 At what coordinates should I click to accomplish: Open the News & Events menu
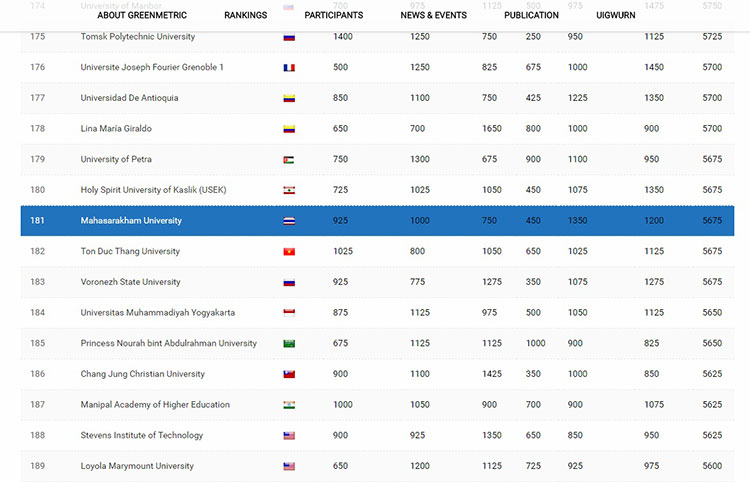pyautogui.click(x=433, y=15)
